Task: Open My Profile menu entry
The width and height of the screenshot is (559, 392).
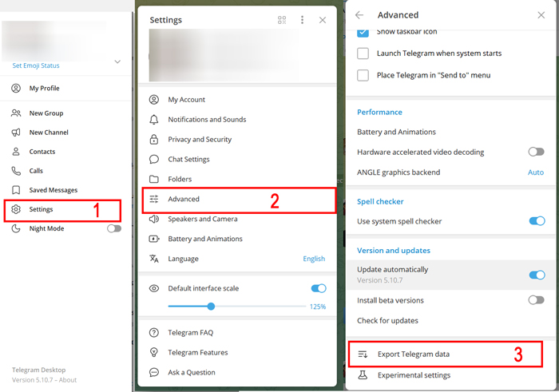Action: coord(66,88)
